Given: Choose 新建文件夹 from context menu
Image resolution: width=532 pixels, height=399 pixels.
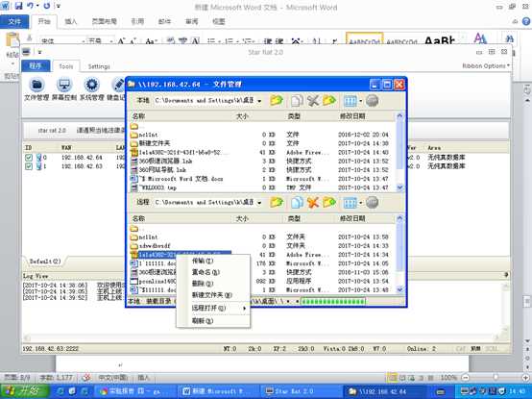Looking at the screenshot, I should (213, 295).
